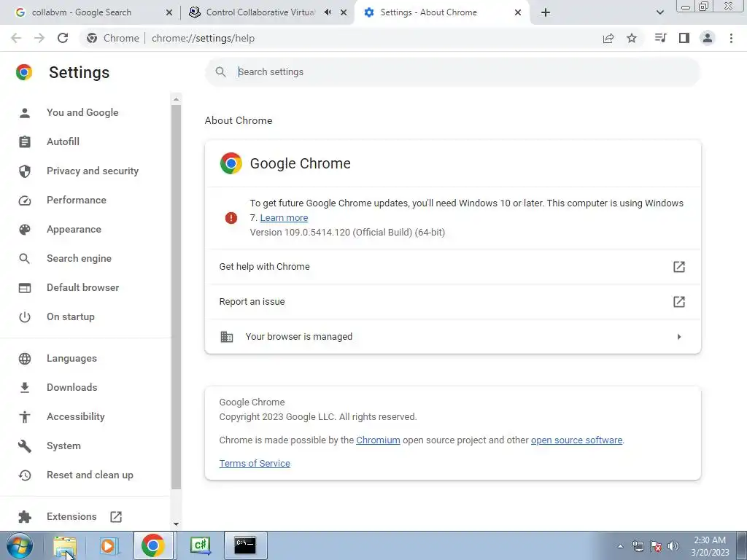Open Languages settings
This screenshot has width=747, height=560.
coord(71,358)
